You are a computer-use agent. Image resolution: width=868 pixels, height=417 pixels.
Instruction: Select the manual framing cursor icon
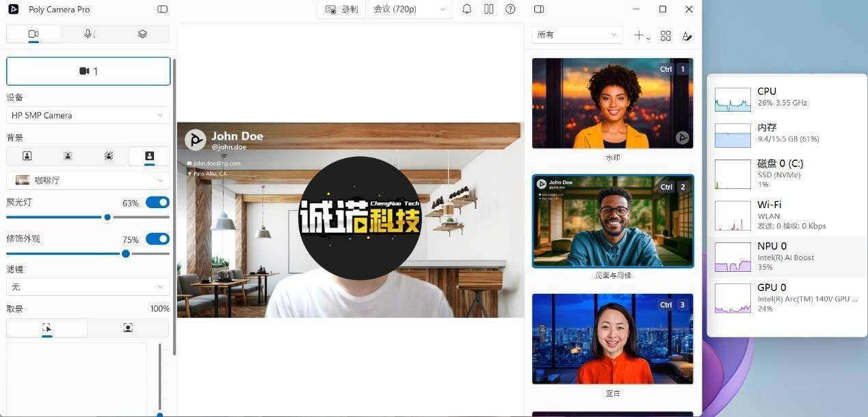point(47,328)
